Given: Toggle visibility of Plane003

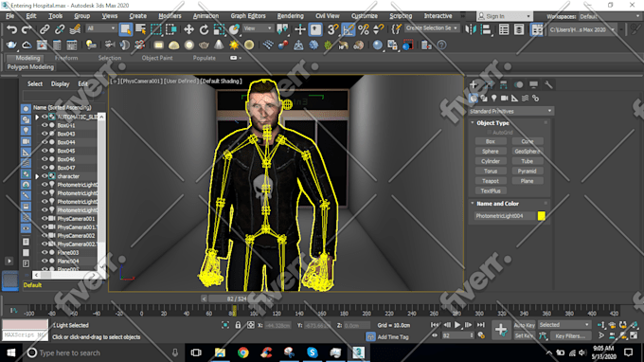Looking at the screenshot, I should coord(45,253).
